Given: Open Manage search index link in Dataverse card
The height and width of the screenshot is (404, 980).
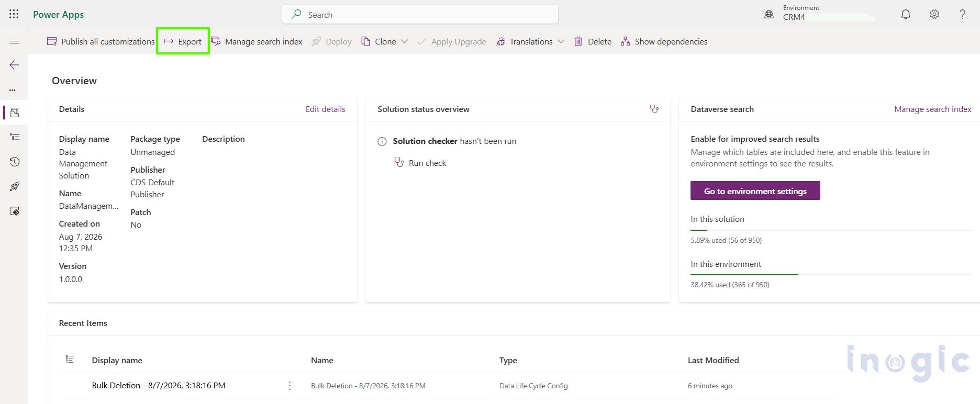Looking at the screenshot, I should [932, 109].
